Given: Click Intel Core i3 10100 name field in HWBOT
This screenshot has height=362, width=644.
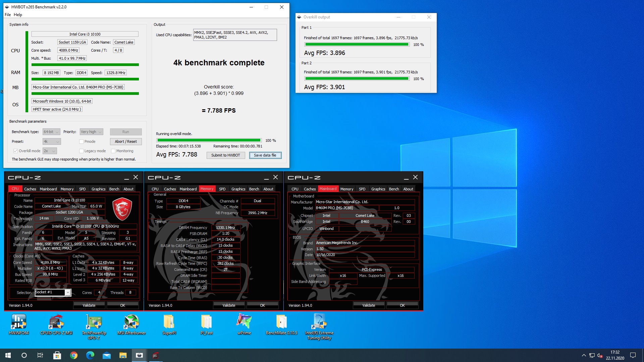Looking at the screenshot, I should (85, 34).
